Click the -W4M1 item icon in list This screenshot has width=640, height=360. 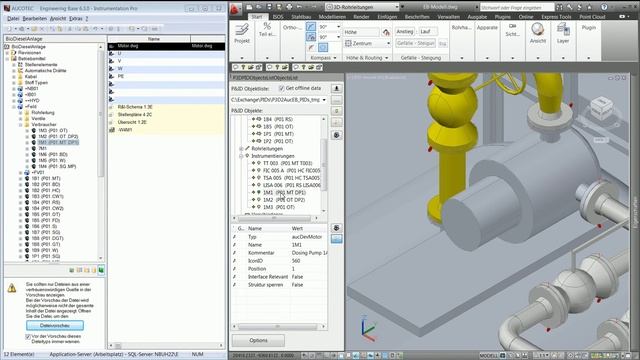click(x=112, y=130)
